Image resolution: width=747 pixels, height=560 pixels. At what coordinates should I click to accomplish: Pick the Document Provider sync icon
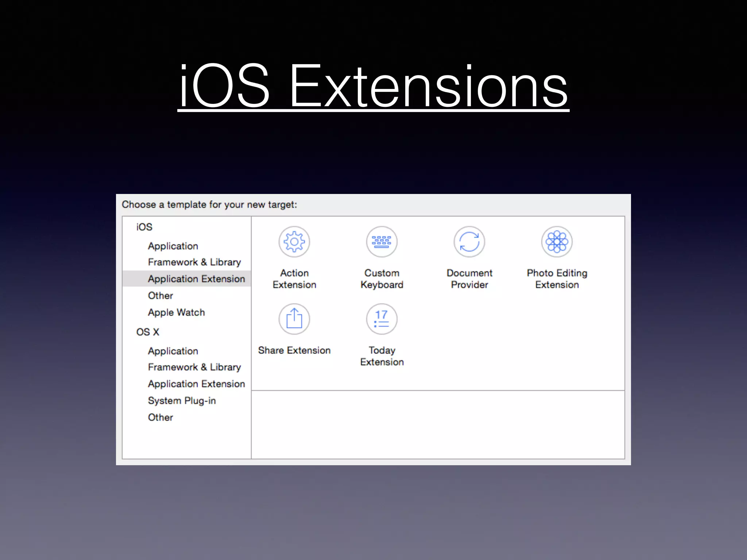point(469,242)
